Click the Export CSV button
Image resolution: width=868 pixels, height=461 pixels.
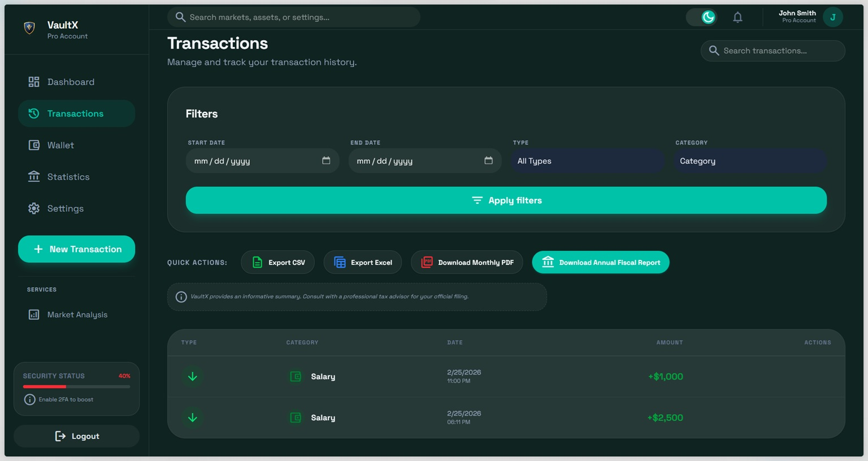click(277, 262)
